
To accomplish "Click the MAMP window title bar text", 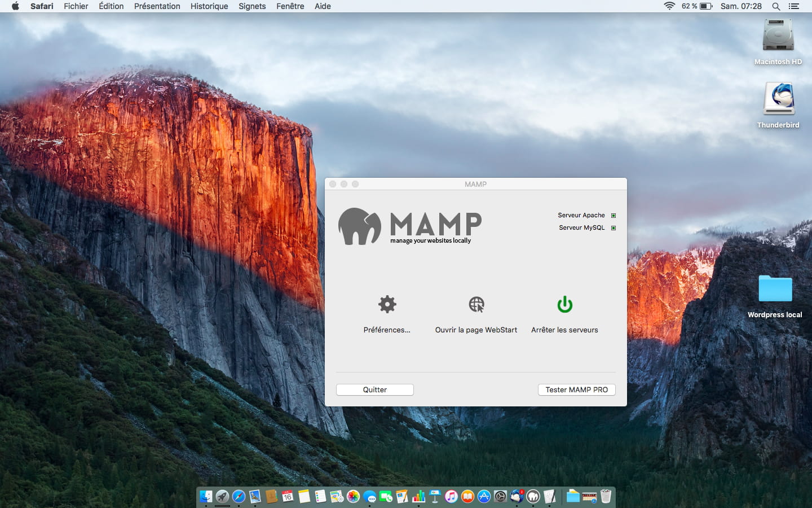I will pos(475,185).
